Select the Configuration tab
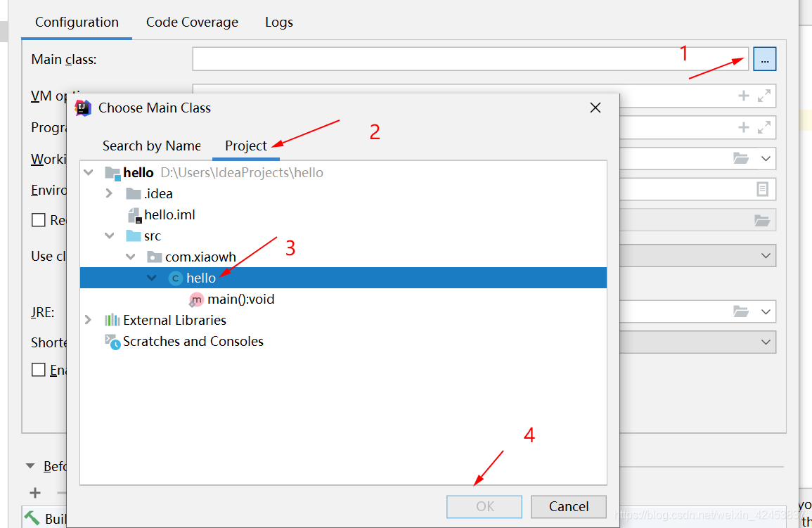Viewport: 812px width, 528px height. click(x=77, y=22)
